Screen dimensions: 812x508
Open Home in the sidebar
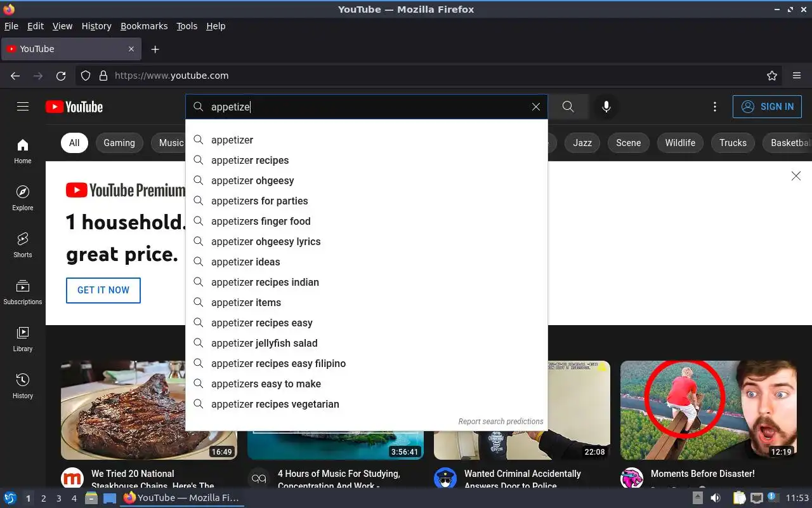pos(23,151)
